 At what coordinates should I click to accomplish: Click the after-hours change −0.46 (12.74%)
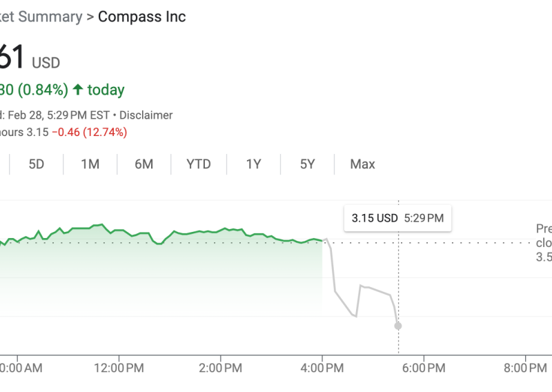[89, 132]
